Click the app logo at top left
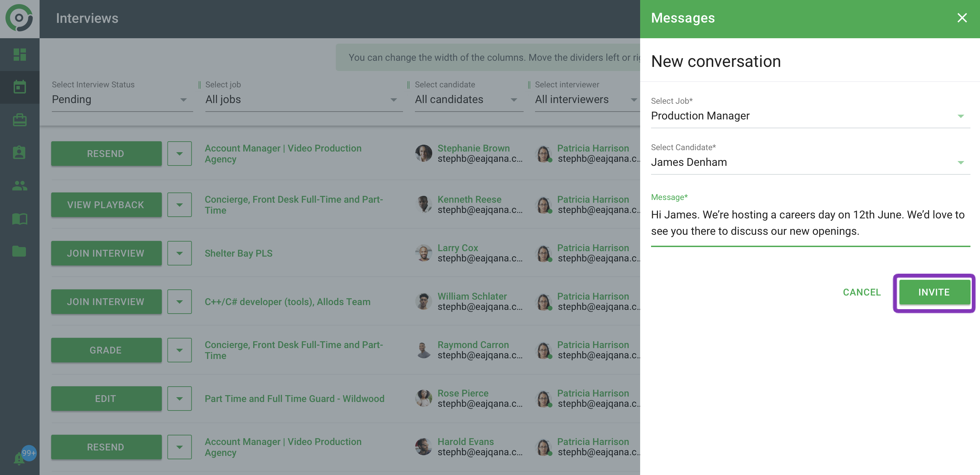This screenshot has height=475, width=980. click(x=19, y=18)
